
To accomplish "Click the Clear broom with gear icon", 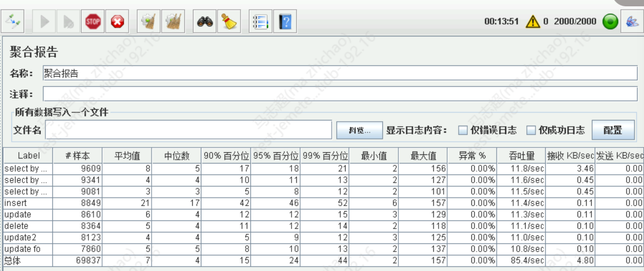I will [148, 21].
